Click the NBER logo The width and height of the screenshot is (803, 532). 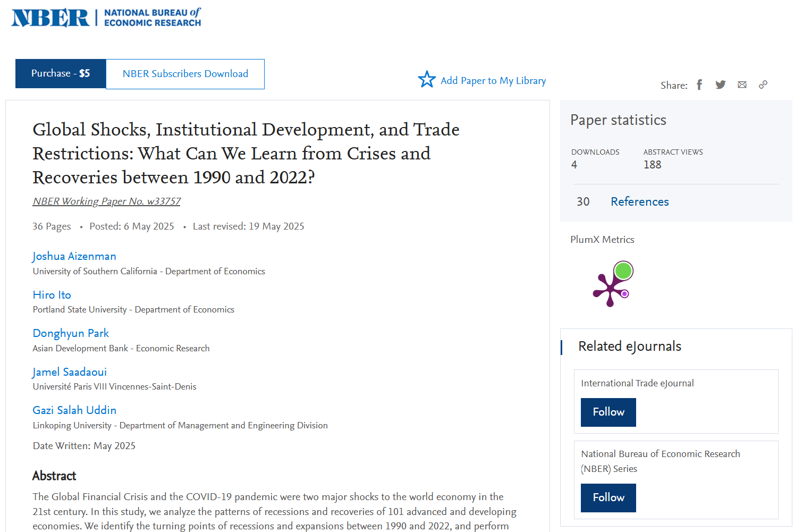(x=106, y=18)
